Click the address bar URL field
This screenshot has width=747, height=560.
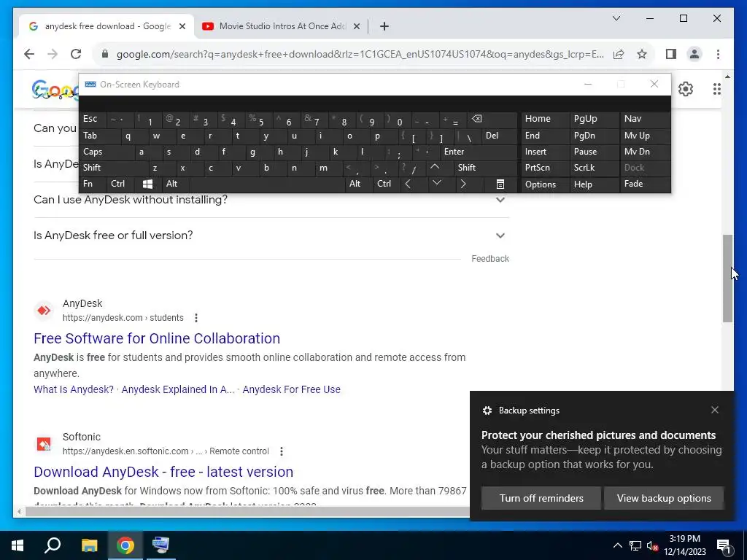click(x=360, y=54)
